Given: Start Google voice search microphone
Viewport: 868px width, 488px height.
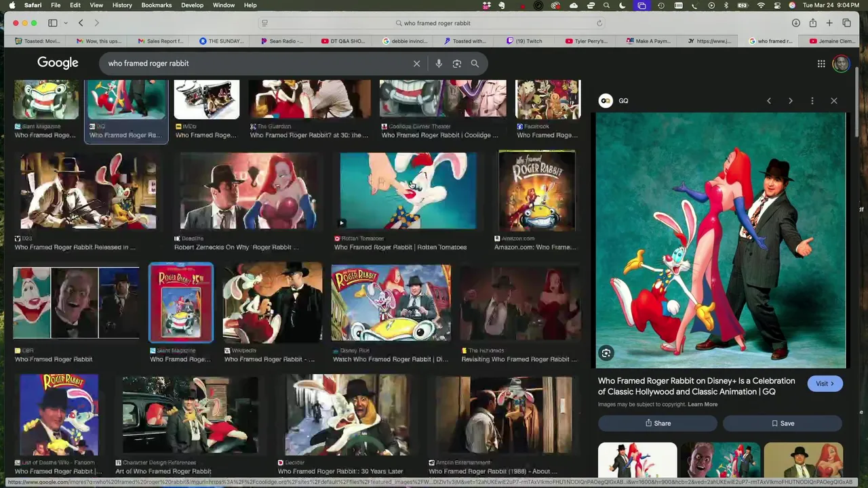Looking at the screenshot, I should click(x=439, y=64).
